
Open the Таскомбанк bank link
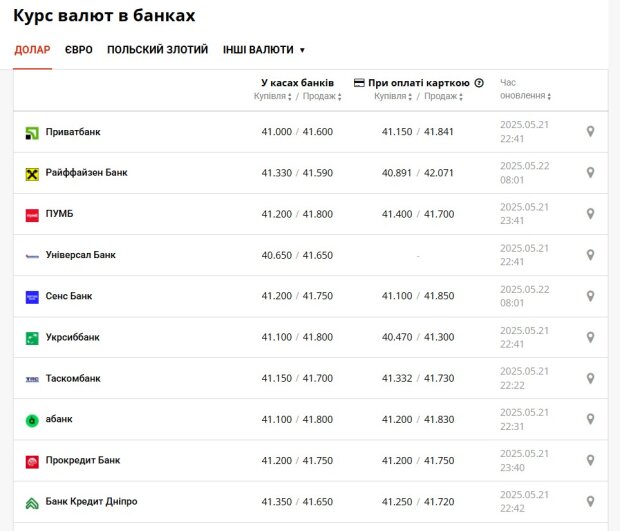point(73,378)
